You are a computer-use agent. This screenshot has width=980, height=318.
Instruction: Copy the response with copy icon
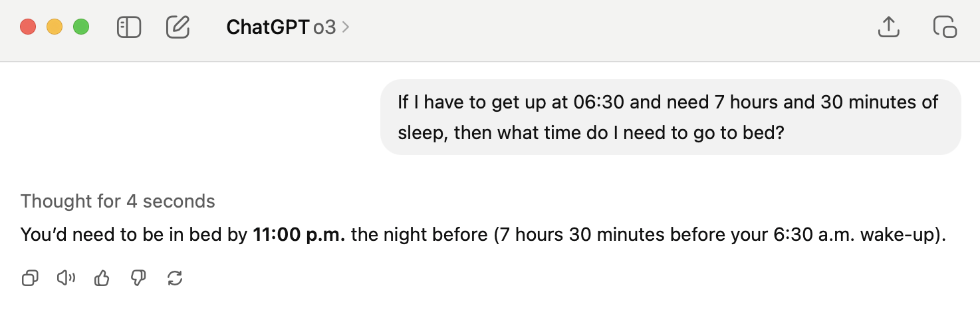(30, 278)
